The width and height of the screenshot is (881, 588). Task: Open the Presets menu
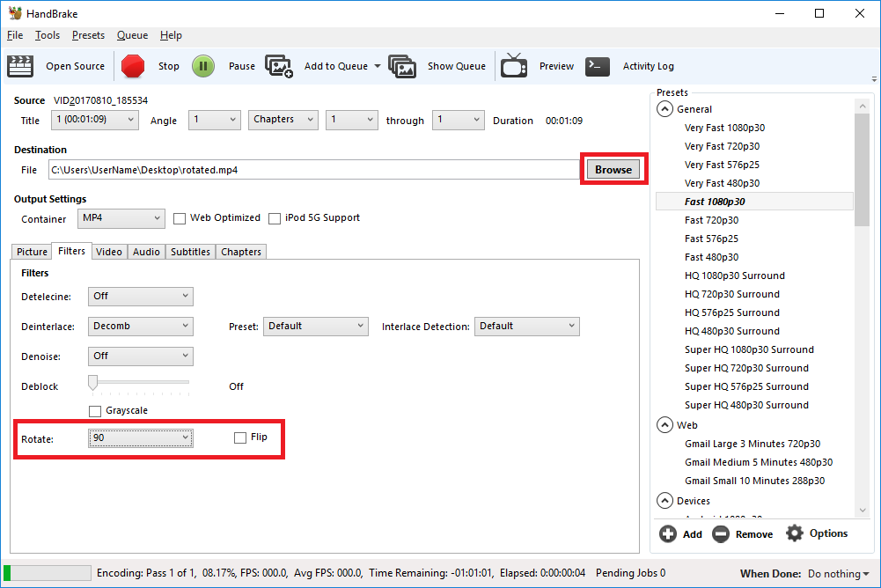(88, 35)
